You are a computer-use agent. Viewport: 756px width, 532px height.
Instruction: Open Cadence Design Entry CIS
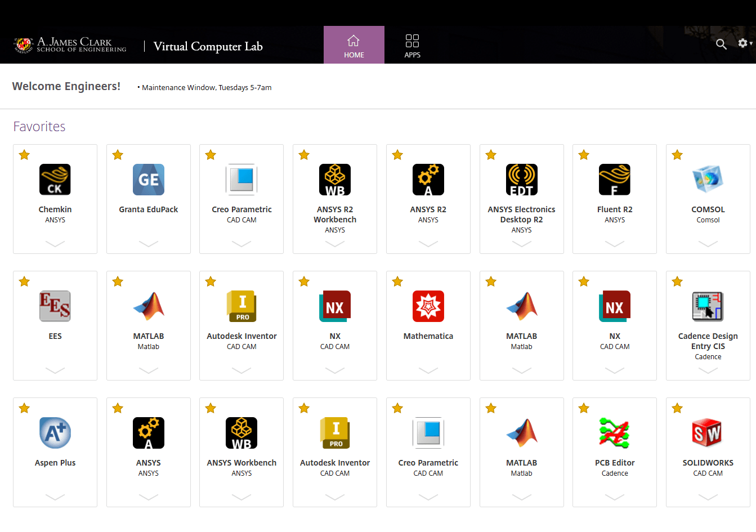click(708, 306)
